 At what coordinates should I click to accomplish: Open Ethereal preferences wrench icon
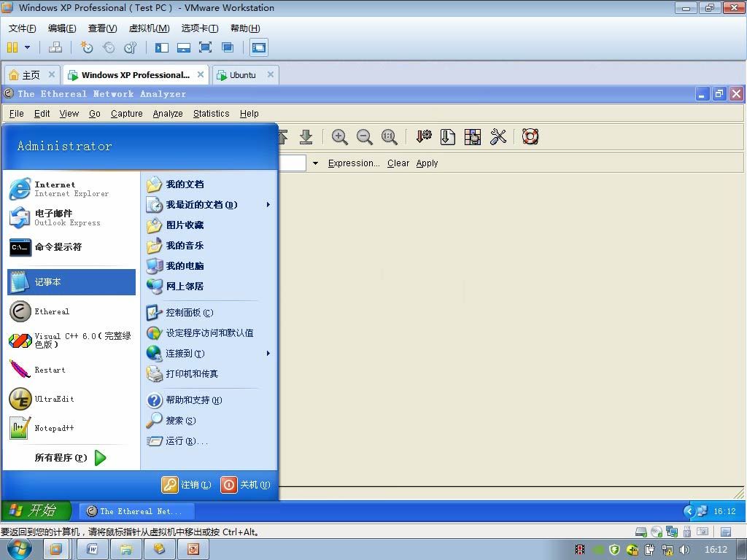click(x=498, y=137)
